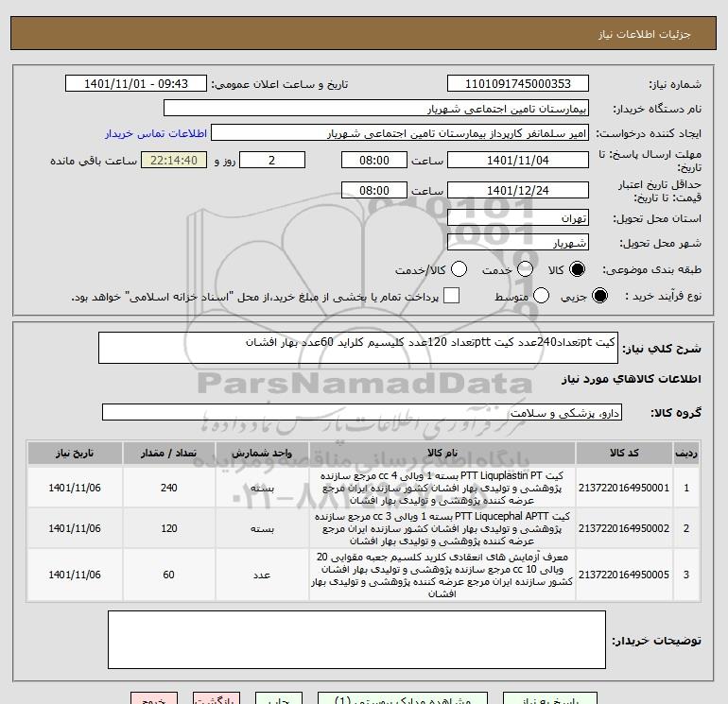Select the کالا radio button
This screenshot has width=728, height=704.
(577, 269)
